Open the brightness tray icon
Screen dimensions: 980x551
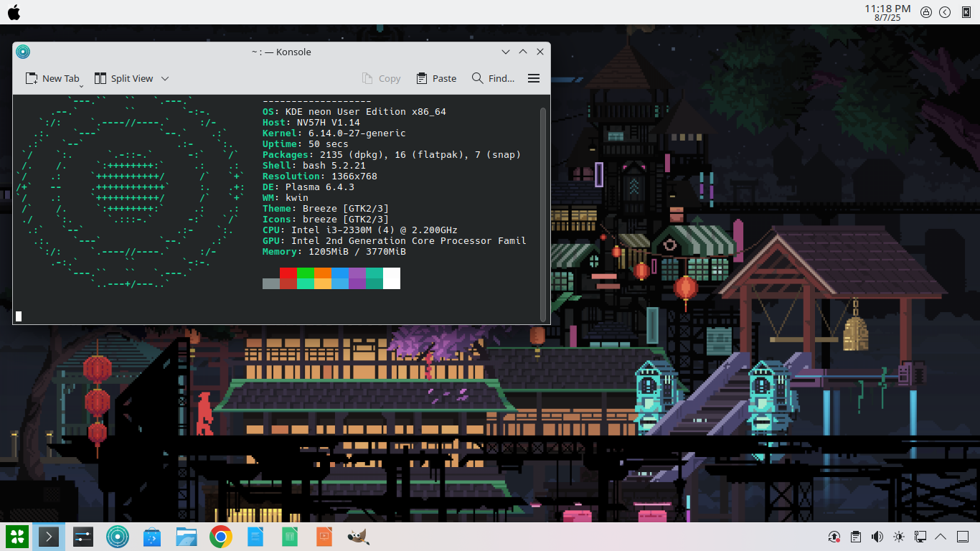click(898, 537)
